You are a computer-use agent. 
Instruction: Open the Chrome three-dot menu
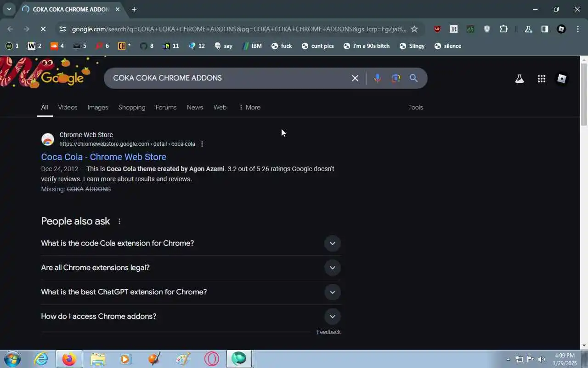(577, 29)
